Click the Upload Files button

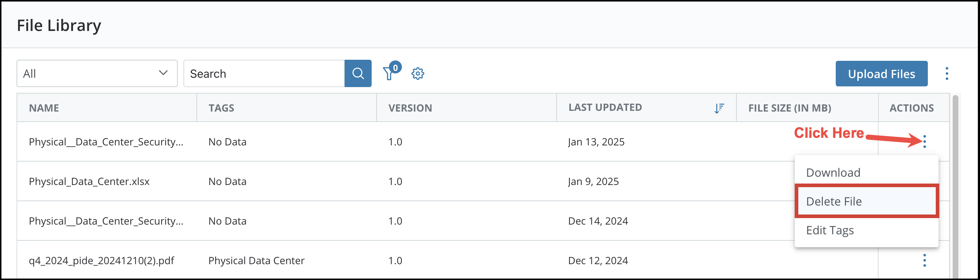click(x=881, y=73)
